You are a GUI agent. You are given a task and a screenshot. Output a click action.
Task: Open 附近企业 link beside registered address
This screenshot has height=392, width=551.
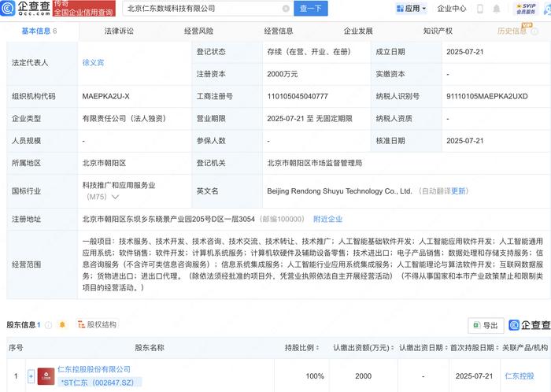click(x=327, y=219)
